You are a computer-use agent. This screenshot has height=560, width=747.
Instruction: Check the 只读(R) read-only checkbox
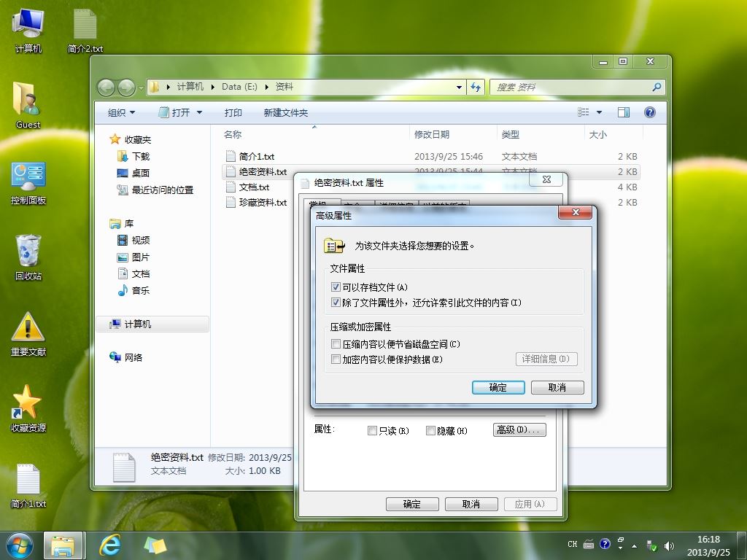tap(373, 430)
